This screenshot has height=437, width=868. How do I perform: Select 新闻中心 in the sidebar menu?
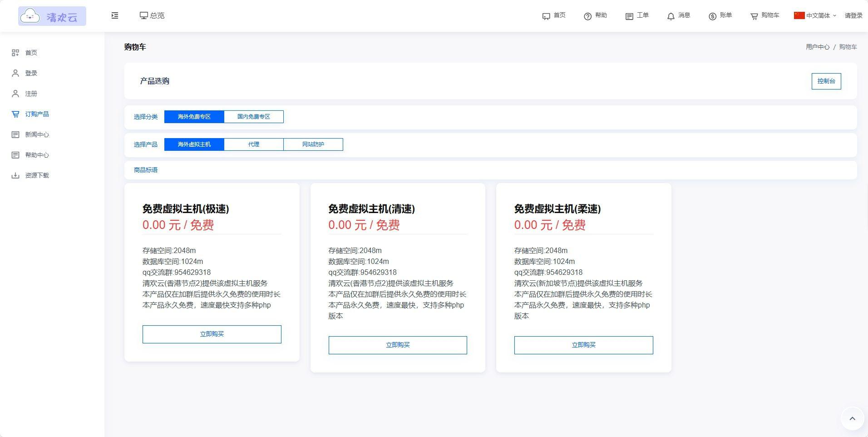click(37, 134)
